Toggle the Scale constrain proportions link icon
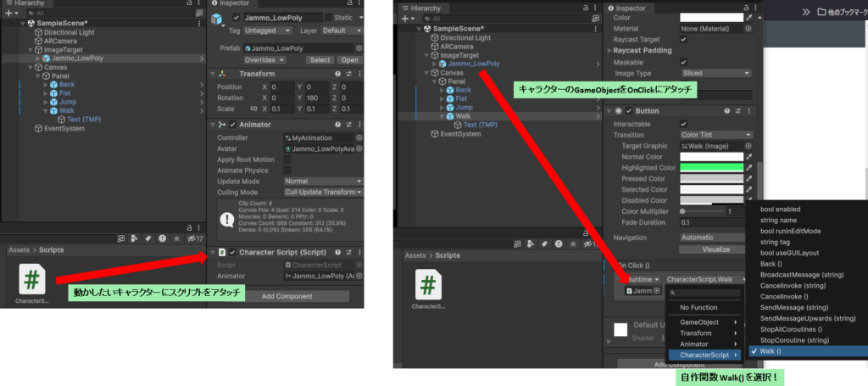Viewport: 868px width, 386px height. (x=253, y=109)
